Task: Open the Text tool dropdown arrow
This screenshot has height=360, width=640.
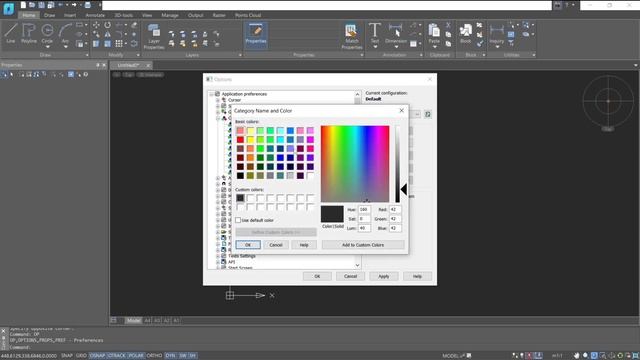Action: pyautogui.click(x=375, y=47)
